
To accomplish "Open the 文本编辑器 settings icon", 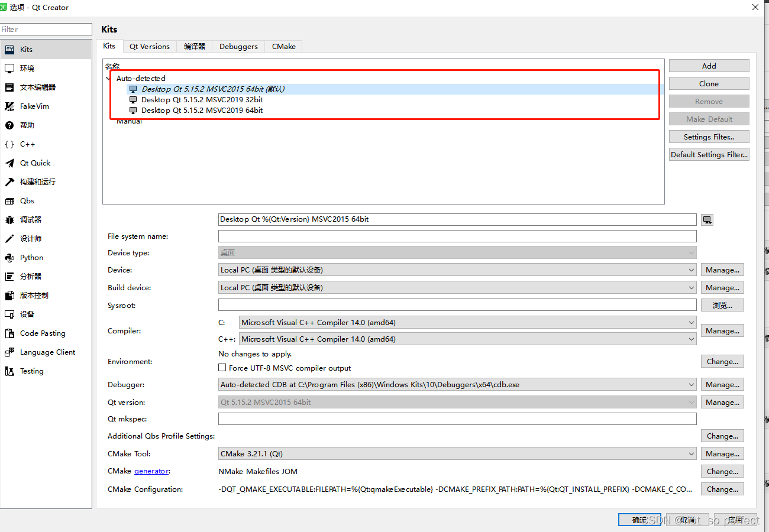I will pyautogui.click(x=9, y=87).
